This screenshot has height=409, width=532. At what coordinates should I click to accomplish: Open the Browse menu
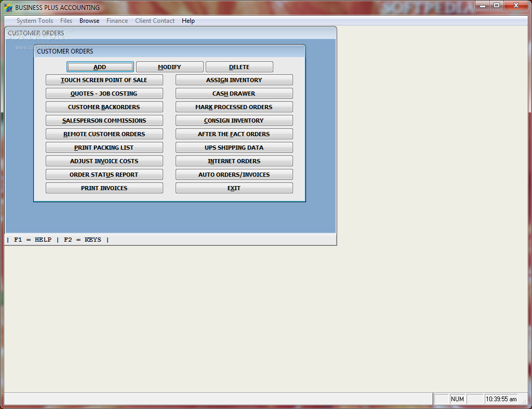(x=89, y=21)
